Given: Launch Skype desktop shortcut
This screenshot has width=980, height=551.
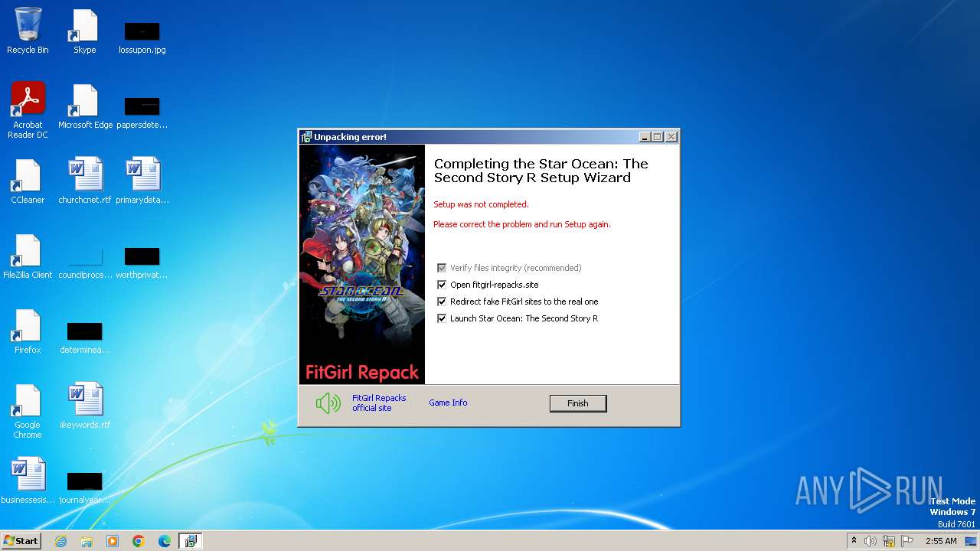Looking at the screenshot, I should pos(84,31).
